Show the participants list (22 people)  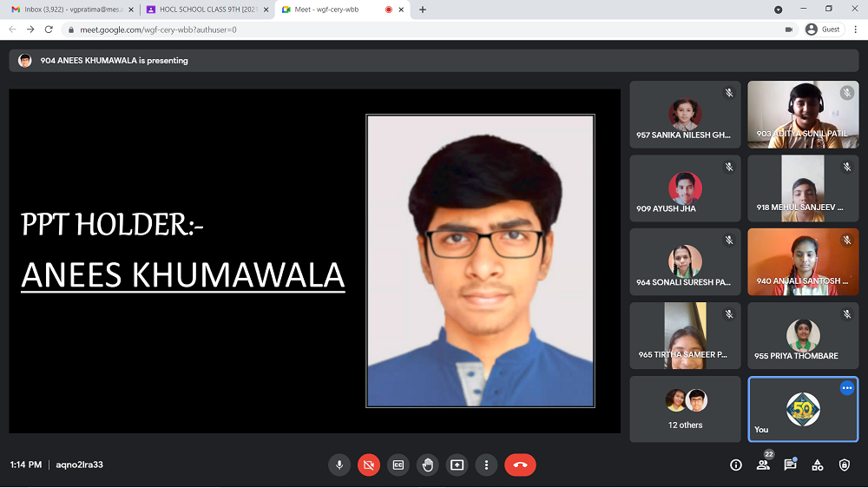click(x=763, y=465)
